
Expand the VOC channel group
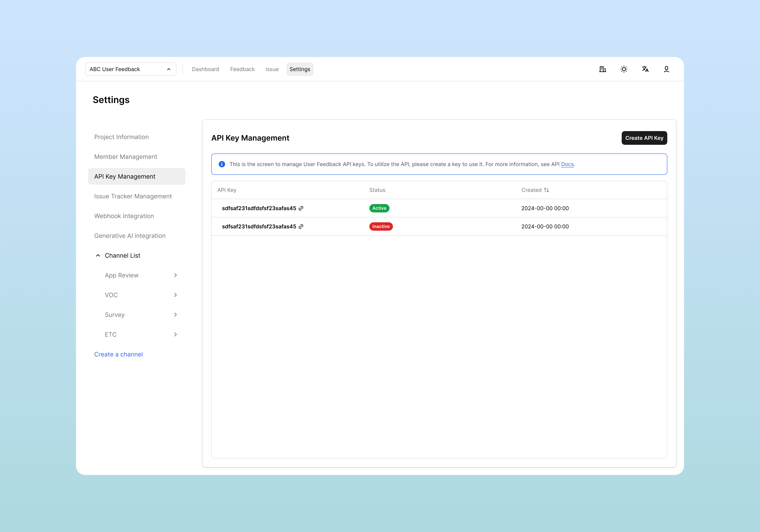[x=175, y=295]
